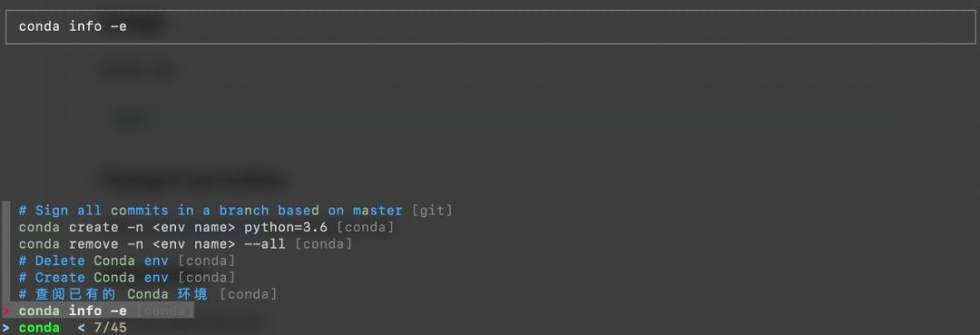
Task: Click the red pointer arrow beside selected row
Action: click(x=5, y=310)
